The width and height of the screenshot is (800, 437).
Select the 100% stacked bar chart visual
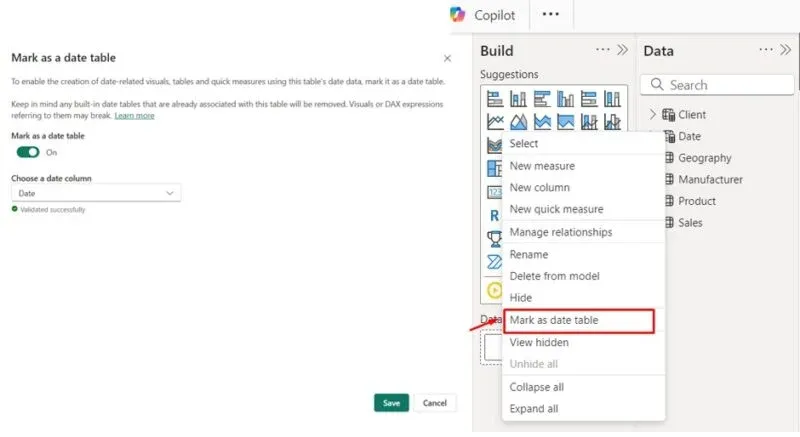pyautogui.click(x=589, y=98)
